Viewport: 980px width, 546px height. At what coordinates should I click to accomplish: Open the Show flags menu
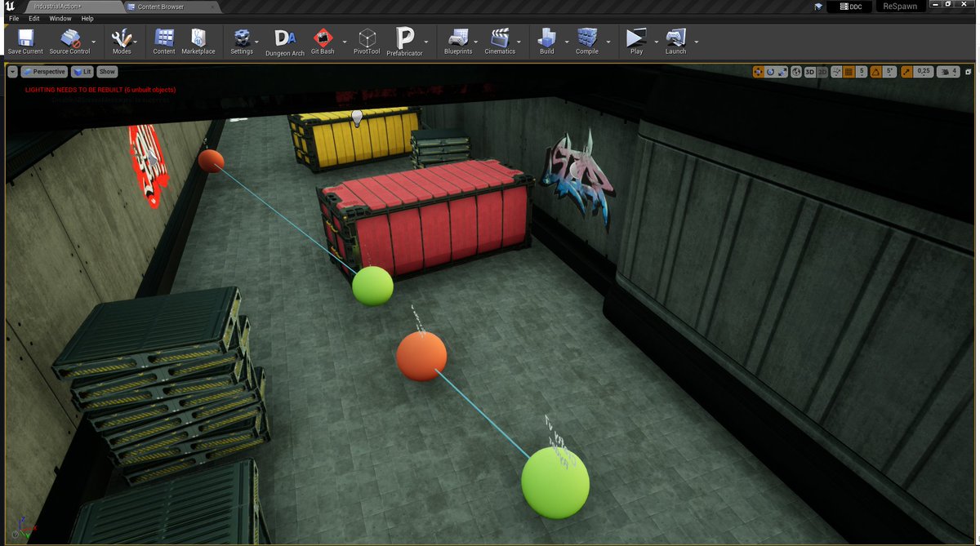(x=107, y=72)
